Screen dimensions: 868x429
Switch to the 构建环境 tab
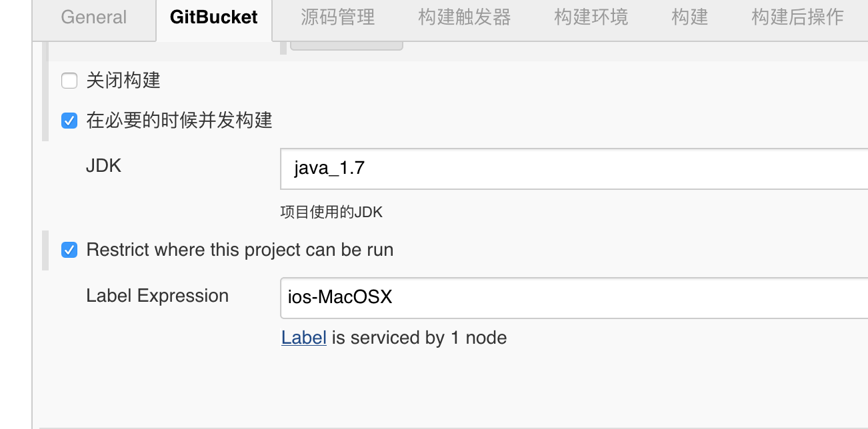591,17
